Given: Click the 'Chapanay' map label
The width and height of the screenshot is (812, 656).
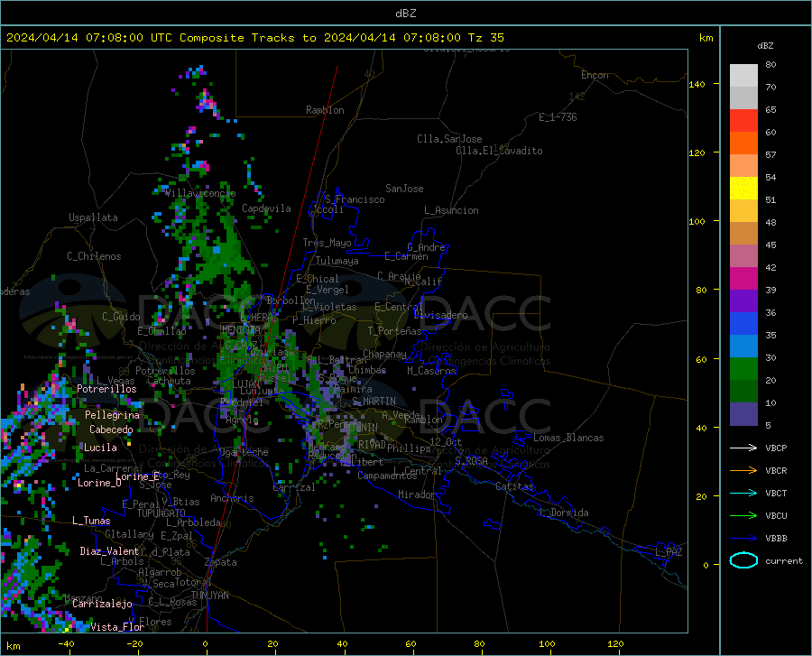Looking at the screenshot, I should coord(384,354).
